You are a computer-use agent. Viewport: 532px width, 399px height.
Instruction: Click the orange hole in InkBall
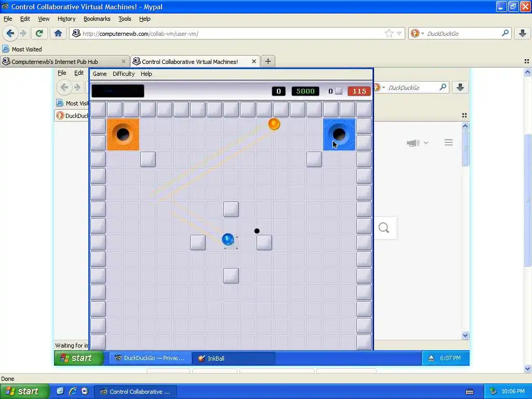tap(123, 135)
